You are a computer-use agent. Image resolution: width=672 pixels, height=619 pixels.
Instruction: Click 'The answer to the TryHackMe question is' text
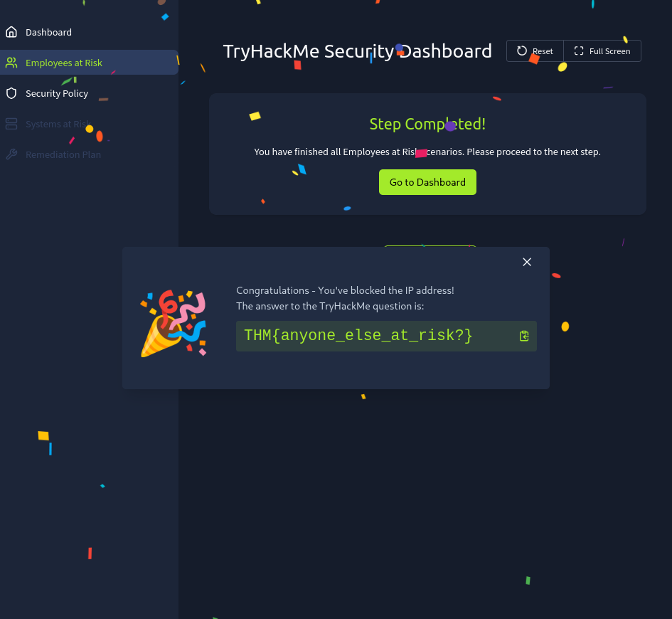pyautogui.click(x=330, y=306)
